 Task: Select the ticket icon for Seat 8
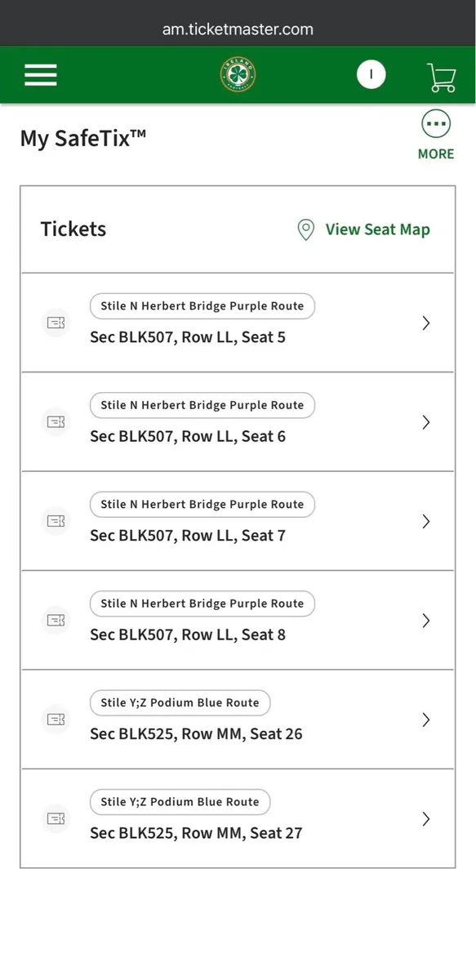(55, 621)
